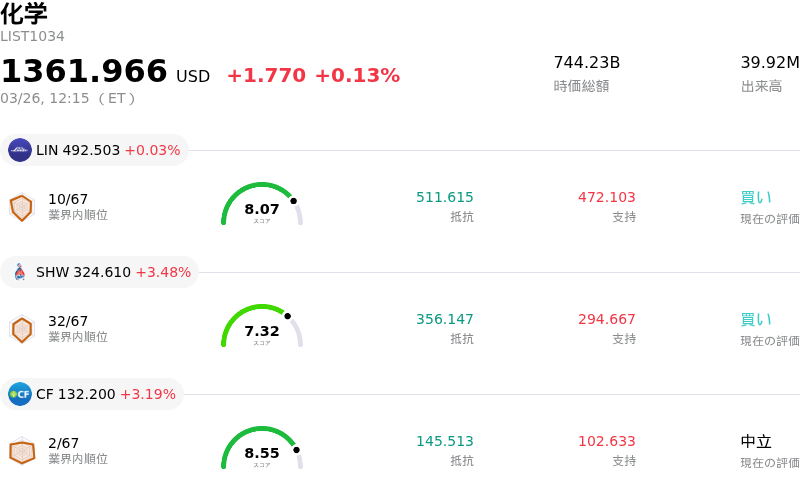Select LIN resistance value 511.615
This screenshot has width=800, height=488.
445,197
